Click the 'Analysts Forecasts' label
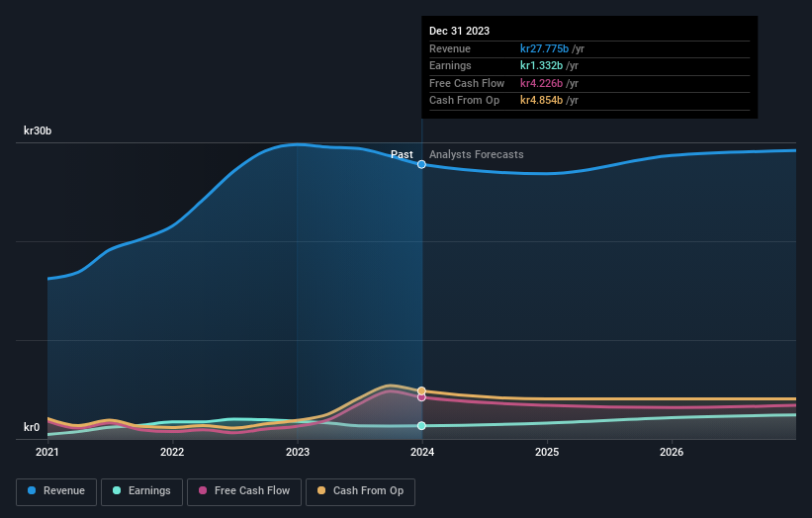This screenshot has width=812, height=518. click(x=477, y=155)
